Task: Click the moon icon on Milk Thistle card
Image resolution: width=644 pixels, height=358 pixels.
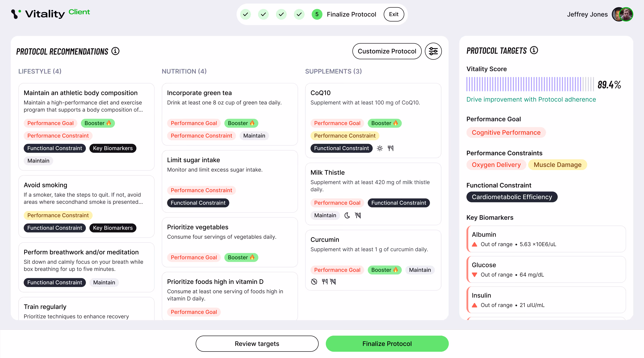Action: pyautogui.click(x=347, y=215)
